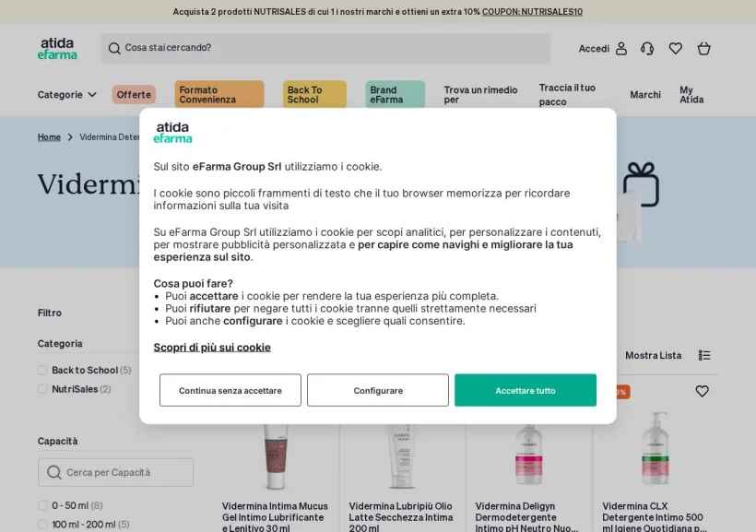Click Accedi login link

[594, 49]
